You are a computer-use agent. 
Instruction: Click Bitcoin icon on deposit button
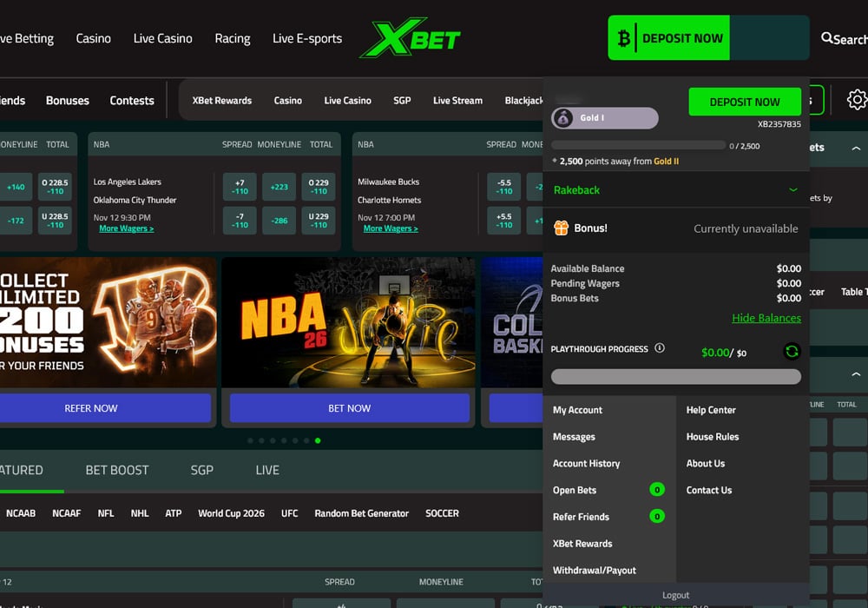623,38
